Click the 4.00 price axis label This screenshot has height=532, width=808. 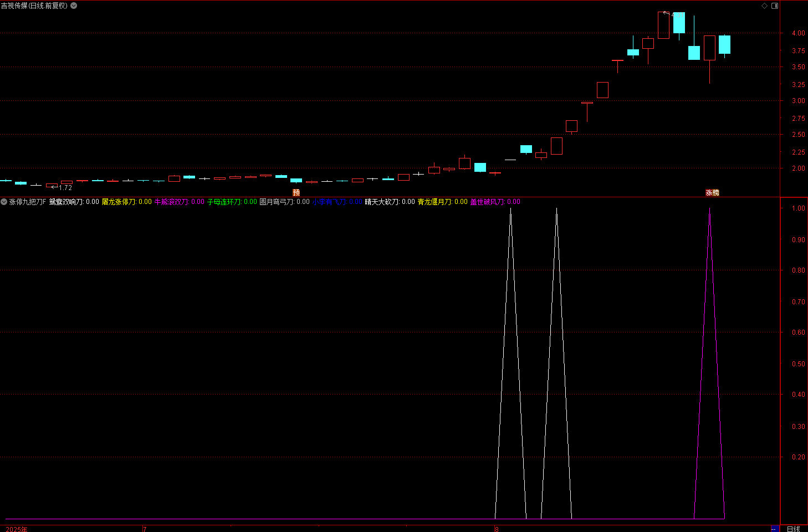798,33
